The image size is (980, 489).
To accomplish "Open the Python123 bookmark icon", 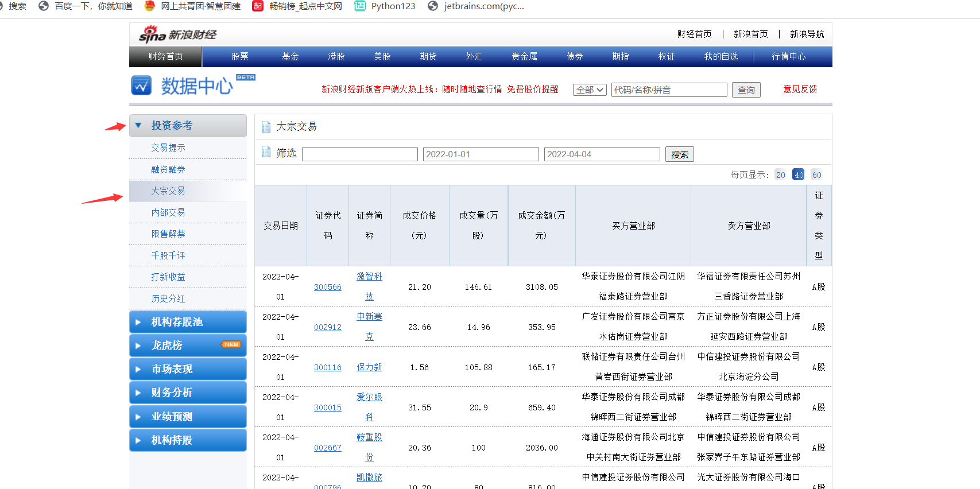I will click(360, 6).
